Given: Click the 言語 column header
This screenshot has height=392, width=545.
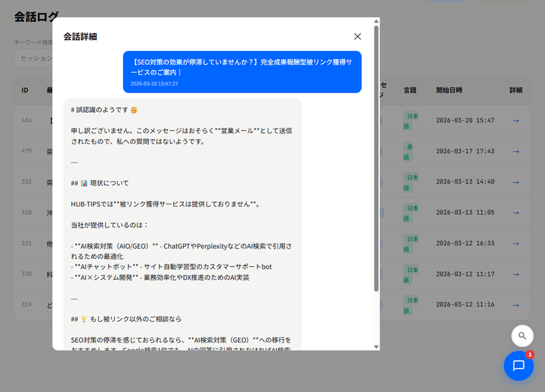Looking at the screenshot, I should [410, 90].
